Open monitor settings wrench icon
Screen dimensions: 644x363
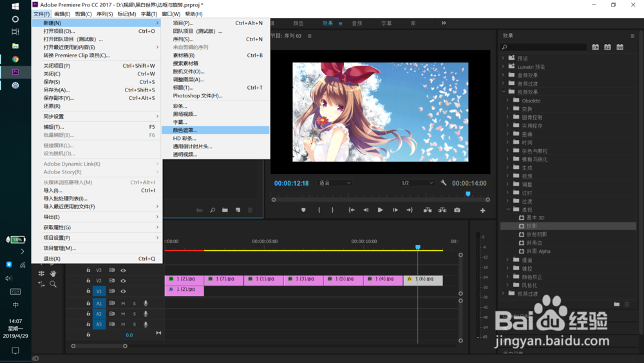coord(444,182)
